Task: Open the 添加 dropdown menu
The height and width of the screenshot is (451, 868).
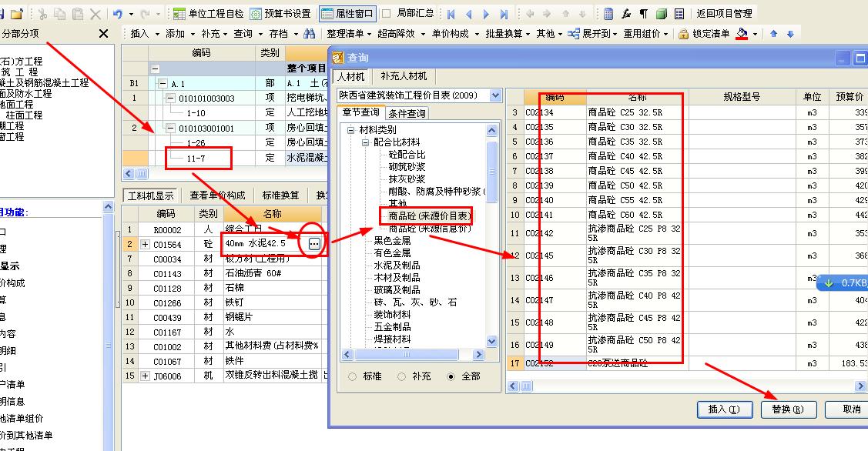Action: pyautogui.click(x=180, y=34)
